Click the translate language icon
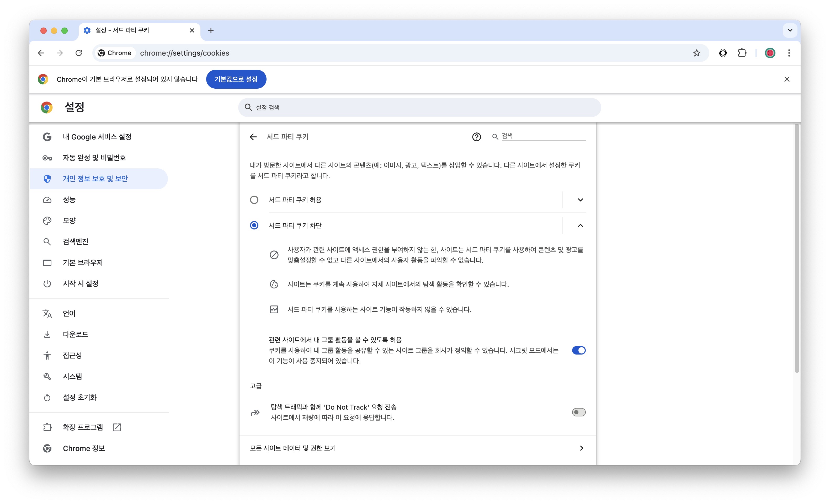 pos(47,314)
